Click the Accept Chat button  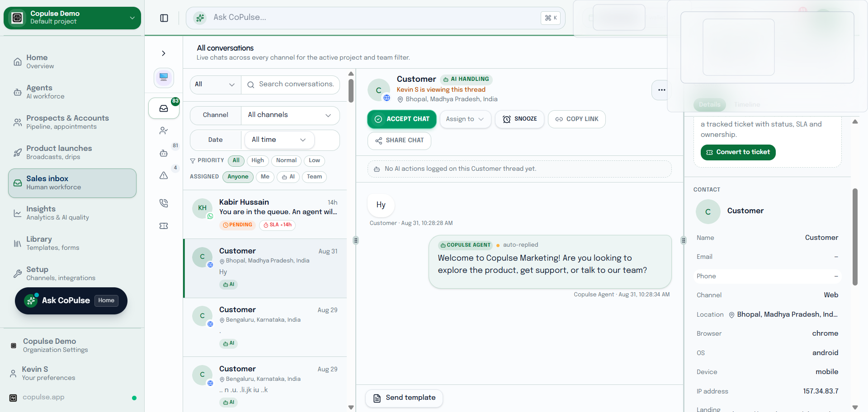click(x=402, y=119)
